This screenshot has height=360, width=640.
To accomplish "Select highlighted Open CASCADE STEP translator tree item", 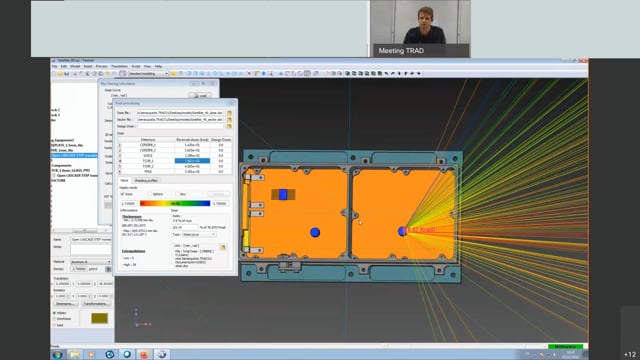I will coord(75,156).
